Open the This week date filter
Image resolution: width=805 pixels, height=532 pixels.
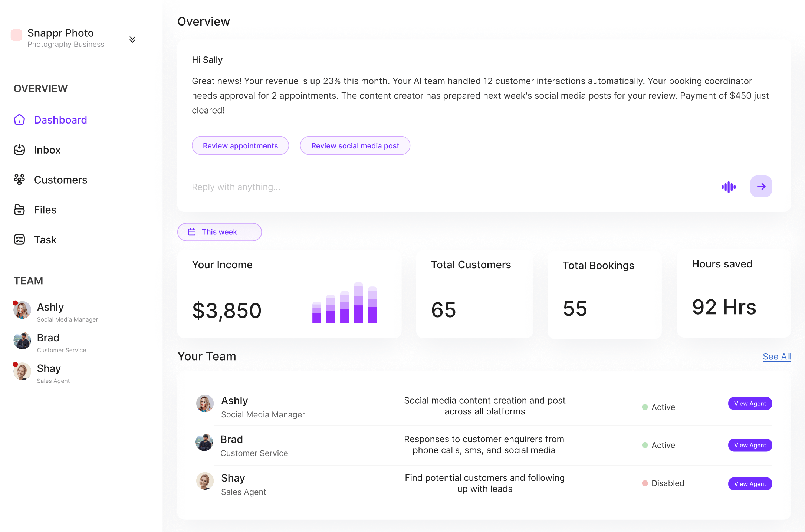click(219, 232)
